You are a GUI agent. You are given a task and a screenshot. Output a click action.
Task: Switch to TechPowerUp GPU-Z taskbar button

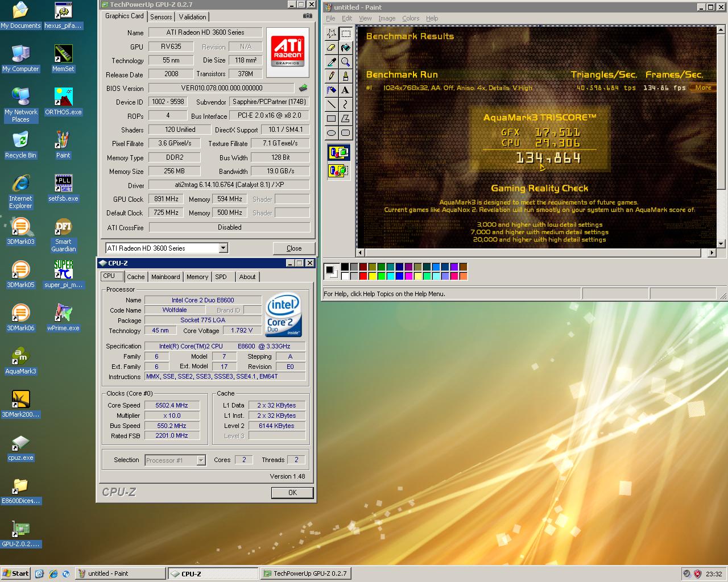pyautogui.click(x=305, y=573)
